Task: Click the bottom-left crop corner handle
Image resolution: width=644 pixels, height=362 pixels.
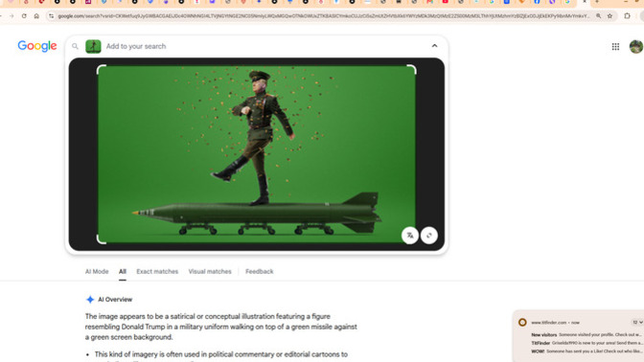Action: click(x=101, y=239)
